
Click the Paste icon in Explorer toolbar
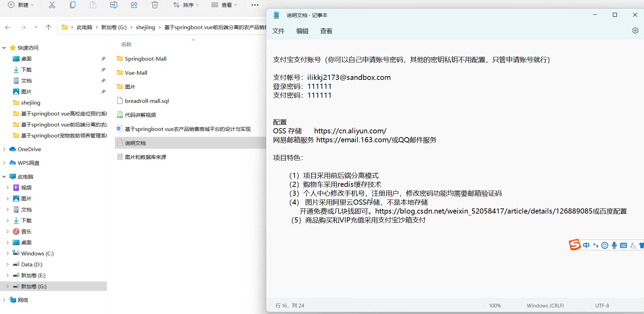coord(93,5)
